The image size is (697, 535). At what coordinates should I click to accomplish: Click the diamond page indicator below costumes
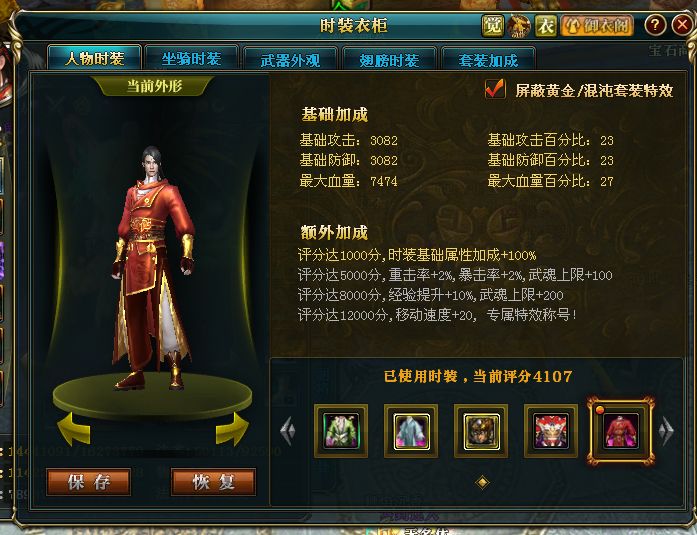coord(482,482)
